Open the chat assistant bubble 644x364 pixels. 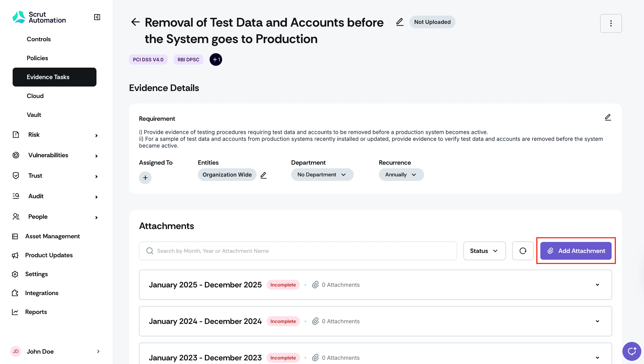tap(631, 351)
